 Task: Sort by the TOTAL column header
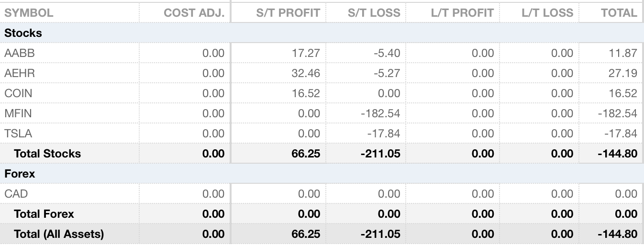(619, 13)
